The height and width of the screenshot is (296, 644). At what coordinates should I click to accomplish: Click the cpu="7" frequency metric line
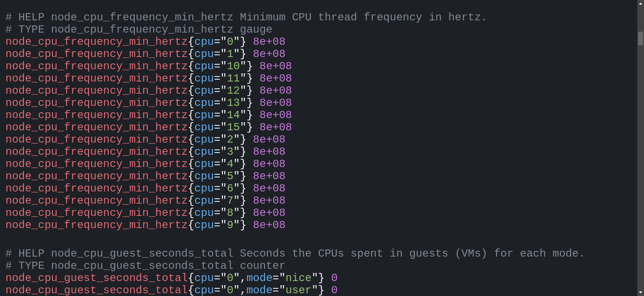[x=146, y=201]
